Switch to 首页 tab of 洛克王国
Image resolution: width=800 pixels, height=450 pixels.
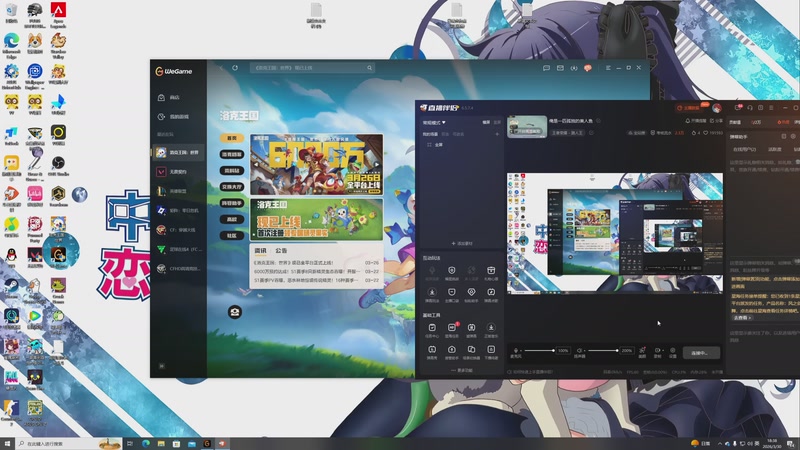pyautogui.click(x=232, y=138)
